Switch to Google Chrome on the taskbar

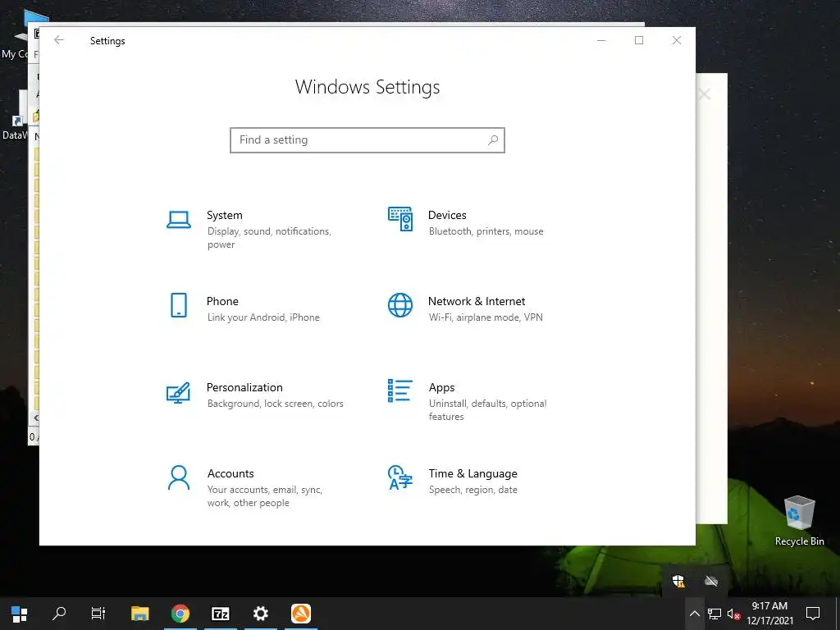[180, 614]
